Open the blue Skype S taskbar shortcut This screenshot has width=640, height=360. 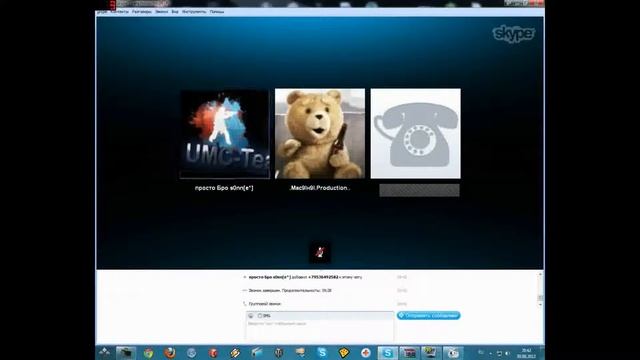[x=322, y=352]
